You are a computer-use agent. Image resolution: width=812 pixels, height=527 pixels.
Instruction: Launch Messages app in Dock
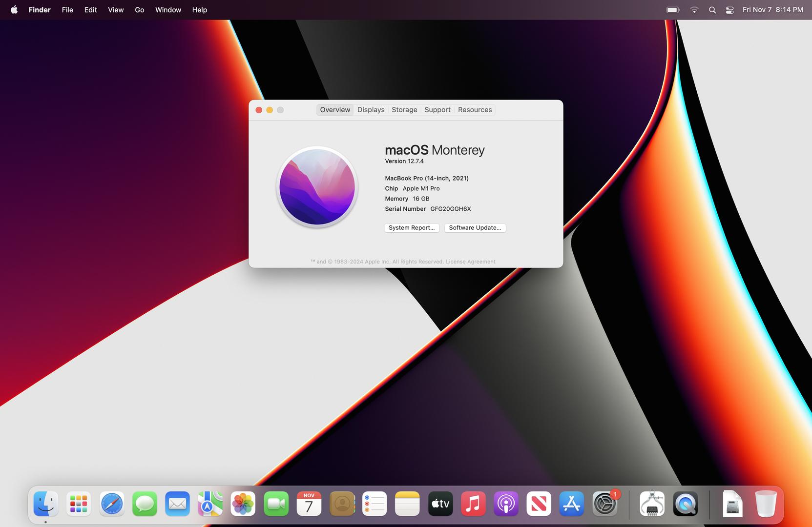(145, 504)
